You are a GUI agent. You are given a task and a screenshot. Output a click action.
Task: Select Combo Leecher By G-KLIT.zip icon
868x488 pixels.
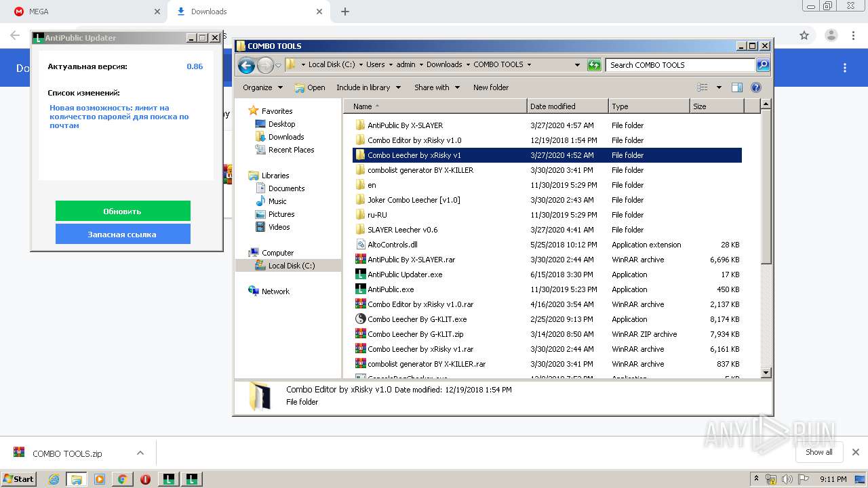coord(360,334)
